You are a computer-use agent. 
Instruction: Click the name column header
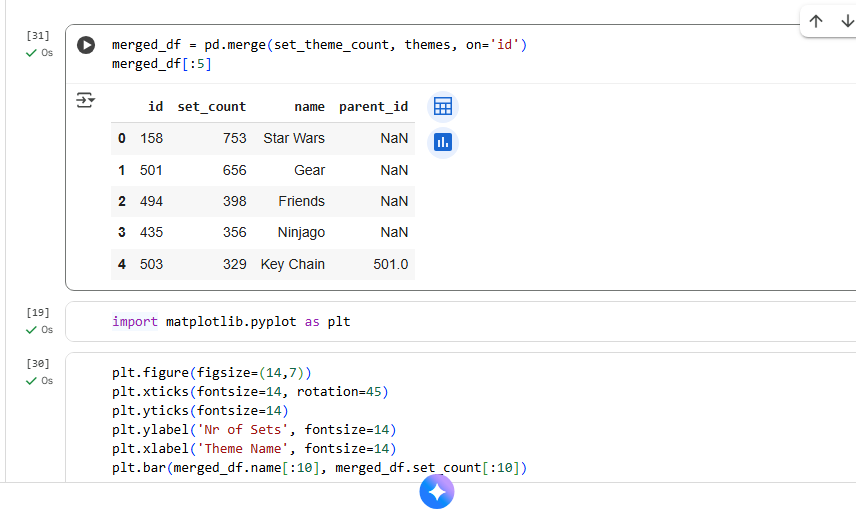click(310, 106)
